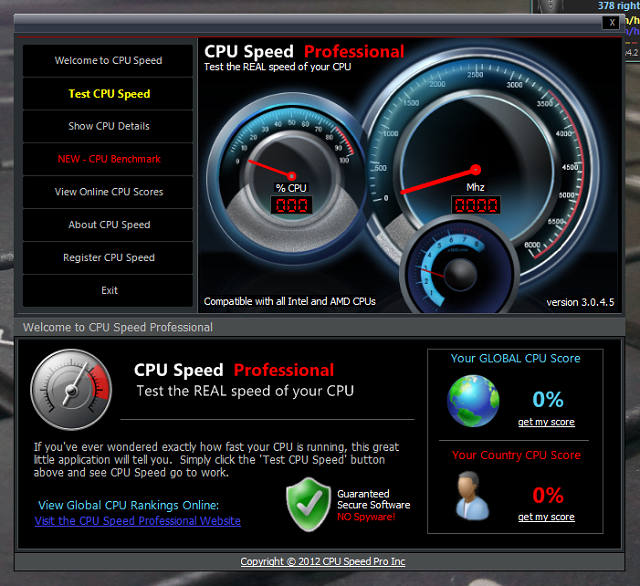This screenshot has height=586, width=640.
Task: Start the Test CPU Speed option
Action: tap(108, 93)
